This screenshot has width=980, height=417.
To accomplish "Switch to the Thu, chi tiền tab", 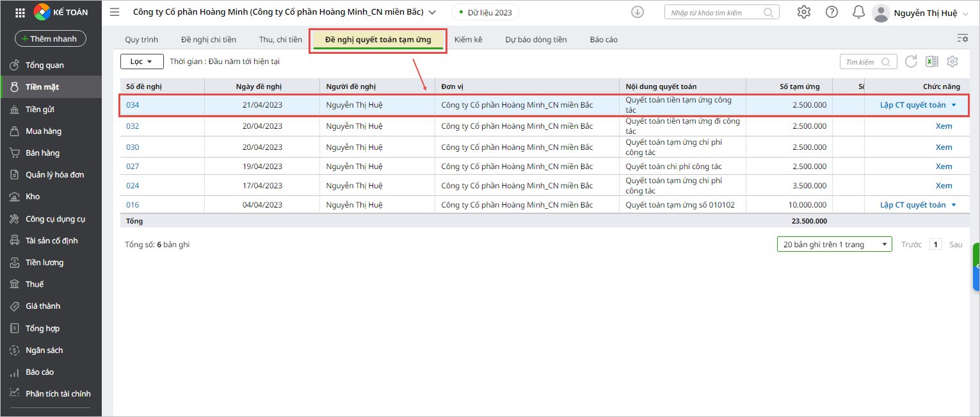I will click(280, 40).
